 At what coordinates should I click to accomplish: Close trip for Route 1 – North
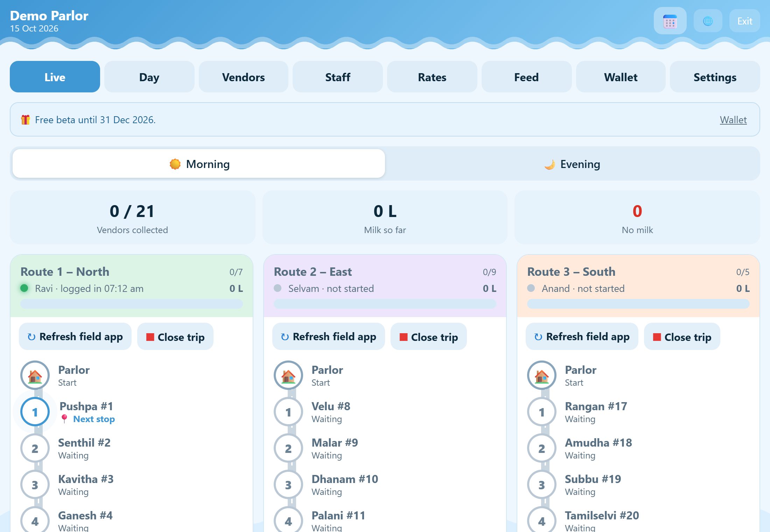pos(175,337)
